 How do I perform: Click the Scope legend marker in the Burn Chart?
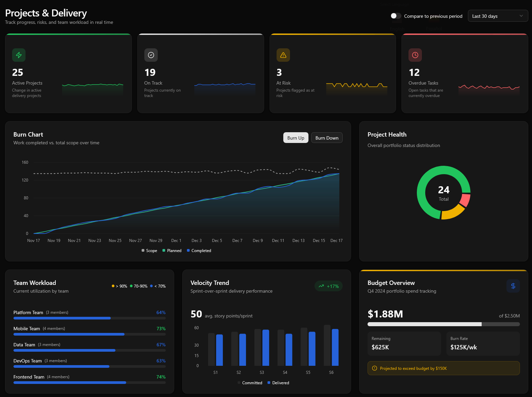[143, 250]
